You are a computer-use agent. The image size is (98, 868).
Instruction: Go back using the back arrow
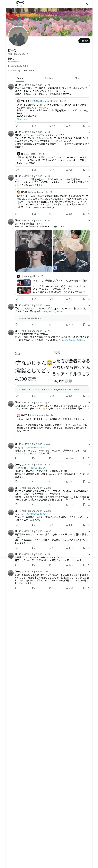pos(9,4)
